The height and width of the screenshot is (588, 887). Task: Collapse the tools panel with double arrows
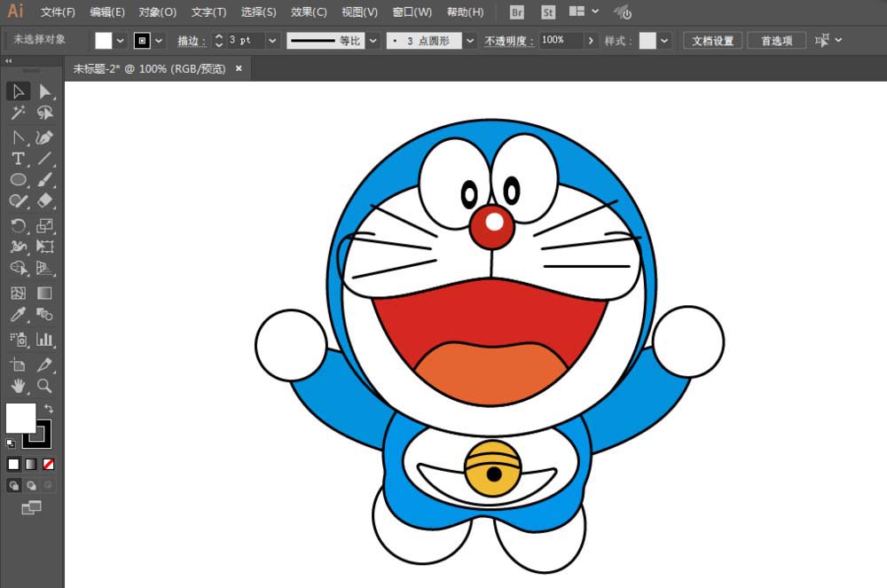click(9, 60)
